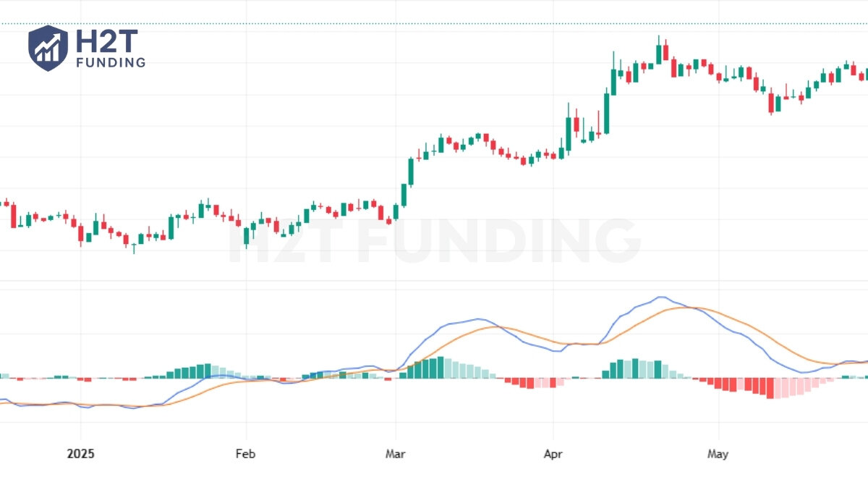The width and height of the screenshot is (868, 485).
Task: Click the large green breakout candle in early March
Action: pyautogui.click(x=411, y=171)
